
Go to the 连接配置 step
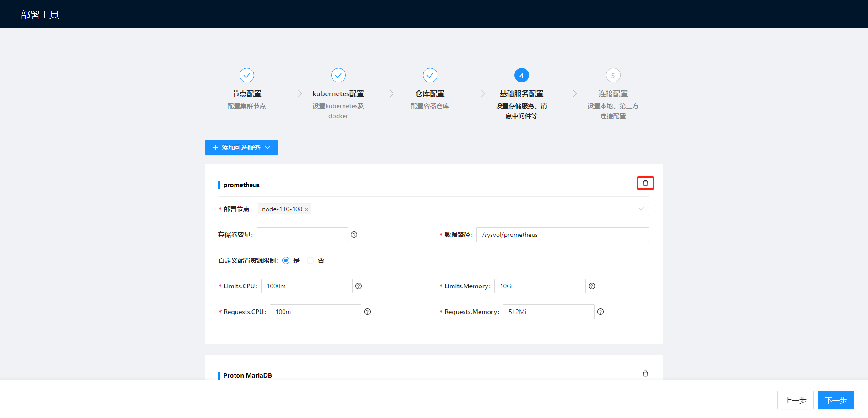click(x=613, y=93)
